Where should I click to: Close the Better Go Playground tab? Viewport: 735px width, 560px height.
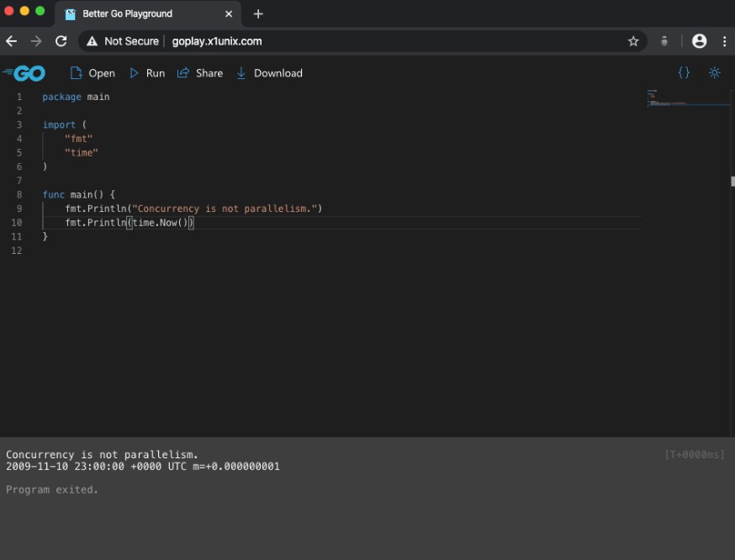[229, 14]
